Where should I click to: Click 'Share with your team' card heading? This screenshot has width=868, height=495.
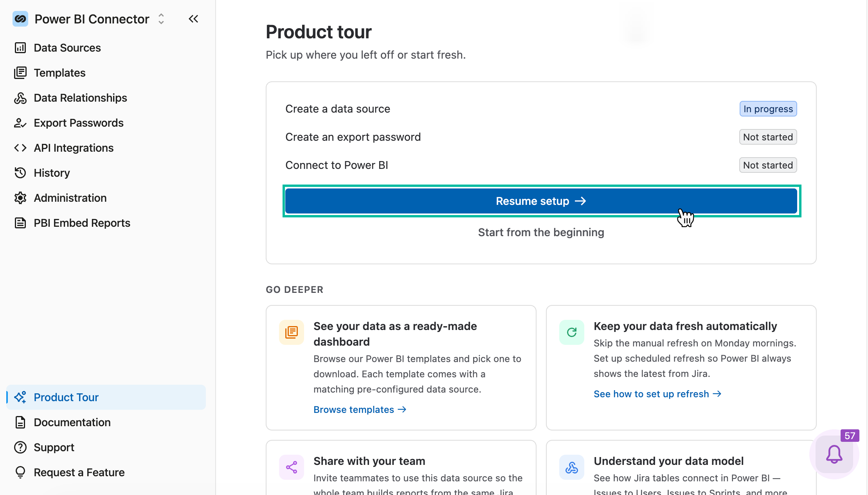click(x=369, y=461)
